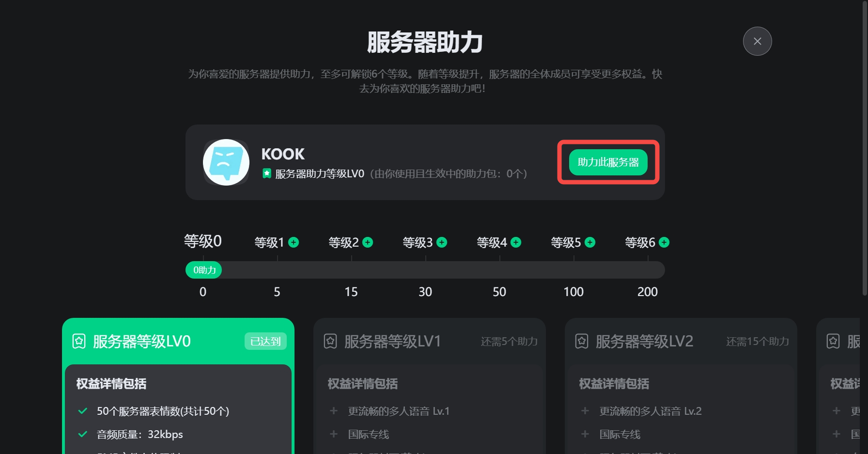Viewport: 868px width, 454px height.
Task: Click the 等级1 label
Action: pyautogui.click(x=269, y=242)
